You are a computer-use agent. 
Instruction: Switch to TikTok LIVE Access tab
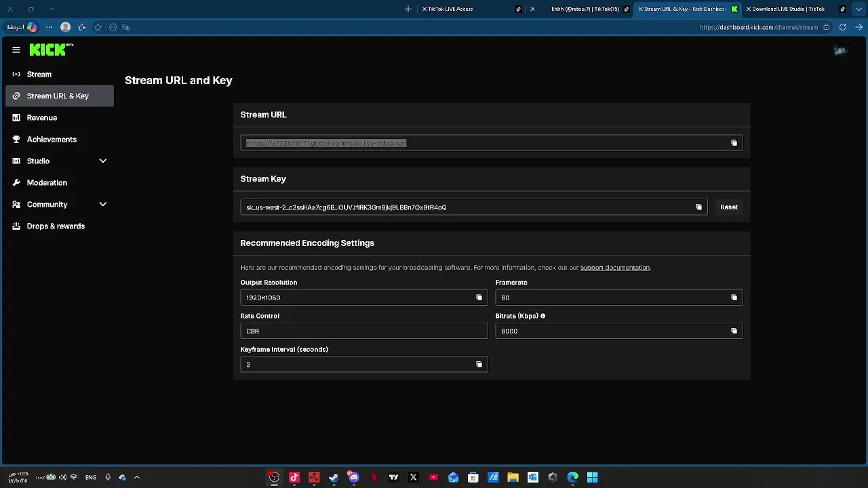(471, 9)
